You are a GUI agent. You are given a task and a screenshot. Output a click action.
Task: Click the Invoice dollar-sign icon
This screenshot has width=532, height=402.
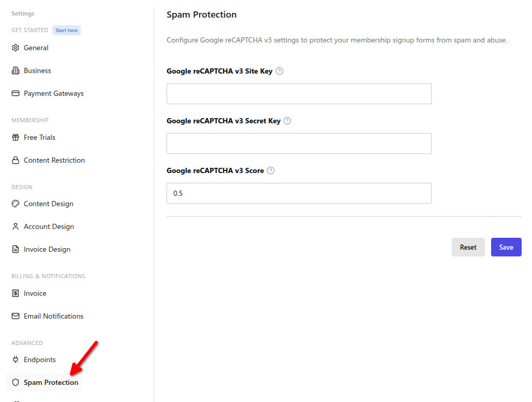click(x=16, y=293)
